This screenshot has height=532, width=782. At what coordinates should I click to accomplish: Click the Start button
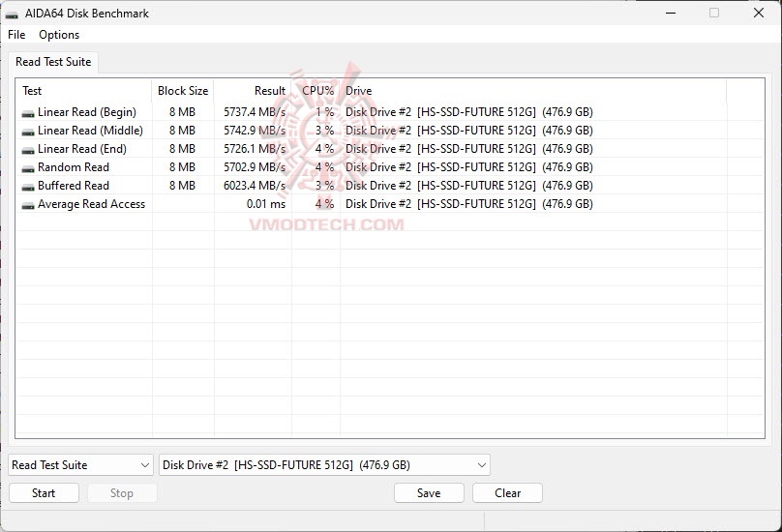[44, 492]
